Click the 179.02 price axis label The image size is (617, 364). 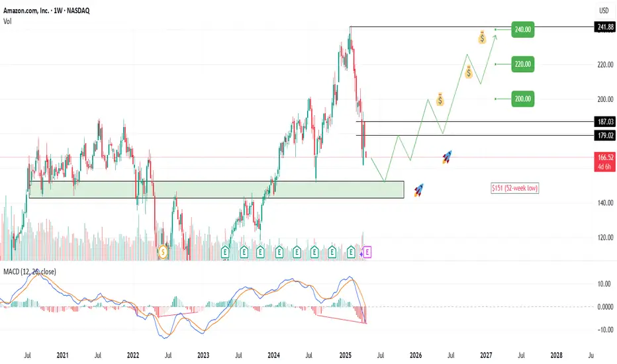pyautogui.click(x=605, y=136)
